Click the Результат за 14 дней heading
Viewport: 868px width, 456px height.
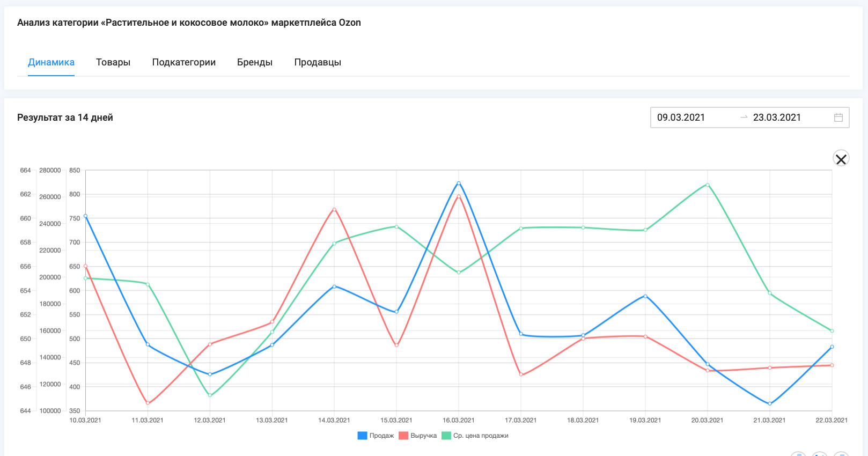(65, 117)
